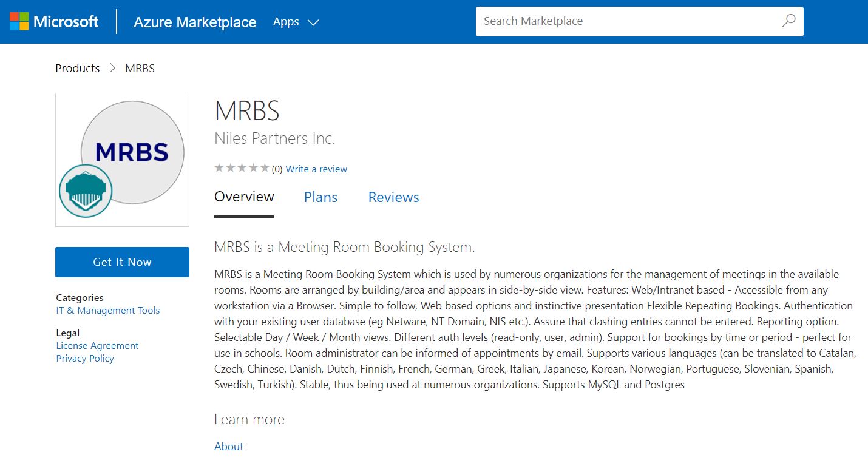
Task: Click the MRBS product logo image
Action: coord(132,152)
